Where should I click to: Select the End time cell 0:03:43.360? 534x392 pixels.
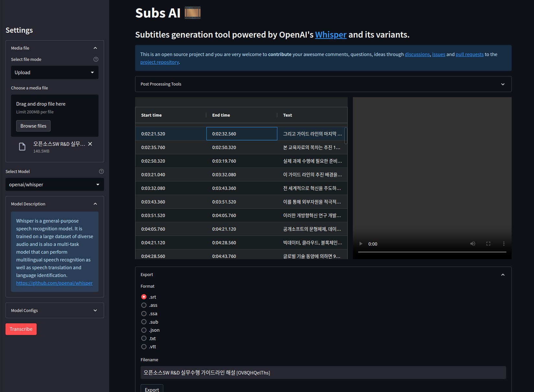(242, 188)
